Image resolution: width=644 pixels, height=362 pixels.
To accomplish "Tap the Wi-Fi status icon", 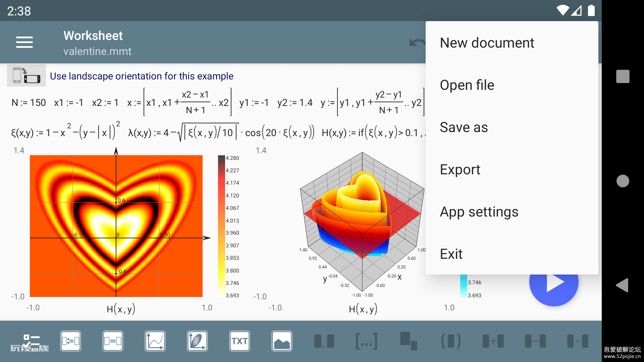I will pos(563,10).
